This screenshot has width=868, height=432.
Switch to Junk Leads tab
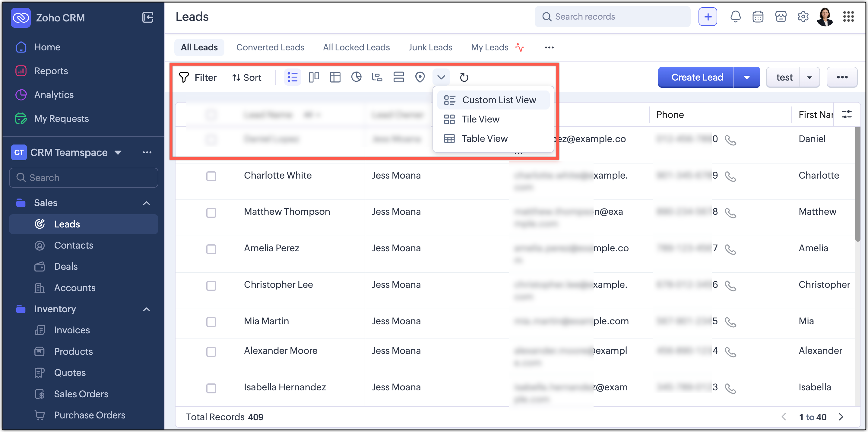point(430,47)
